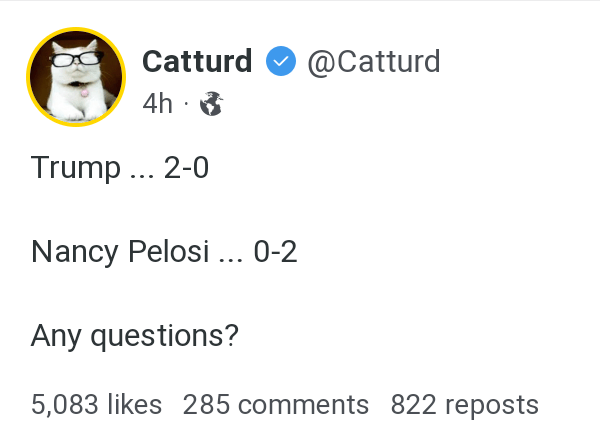The width and height of the screenshot is (600, 436).
Task: Show the 822 reposts list
Action: [464, 404]
